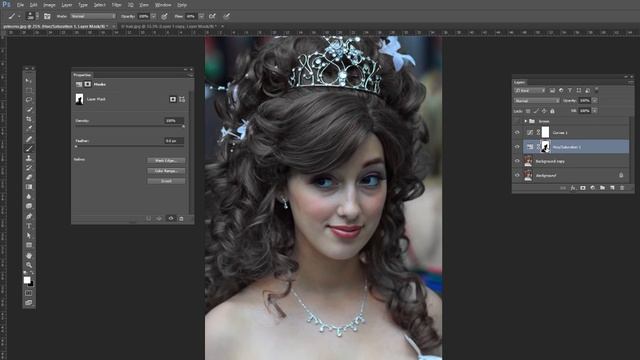Hide the Curves 1 layer

point(517,133)
